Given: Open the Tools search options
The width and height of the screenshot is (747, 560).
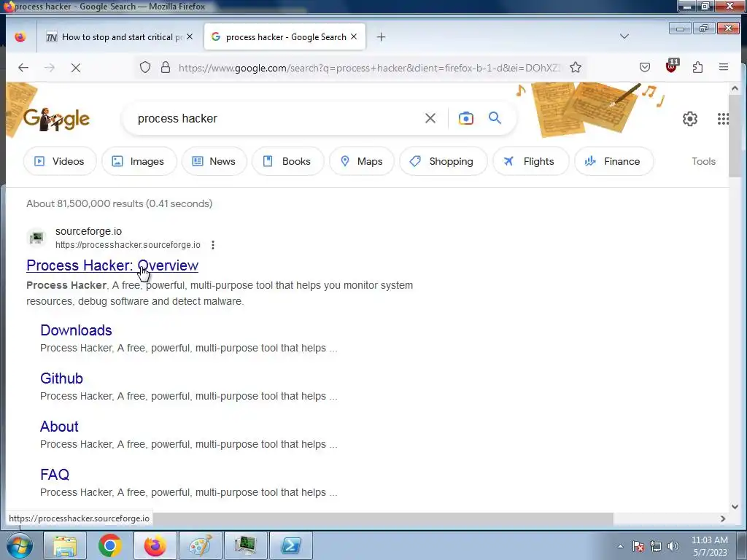Looking at the screenshot, I should 703,161.
